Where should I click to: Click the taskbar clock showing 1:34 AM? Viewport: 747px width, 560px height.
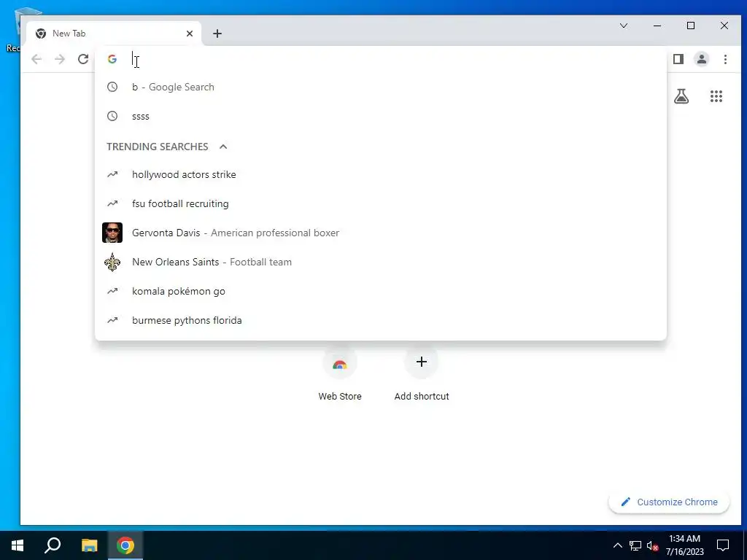coord(684,545)
